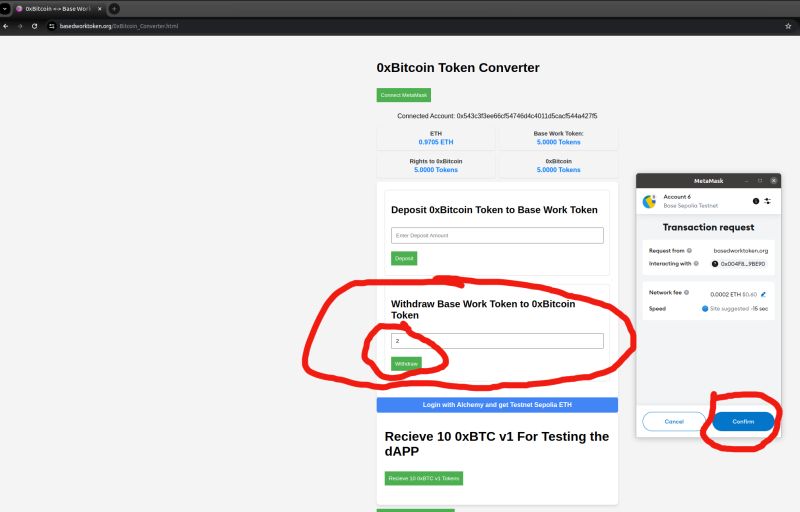Minimize the MetaMask popup window
800x512 pixels.
click(x=746, y=181)
